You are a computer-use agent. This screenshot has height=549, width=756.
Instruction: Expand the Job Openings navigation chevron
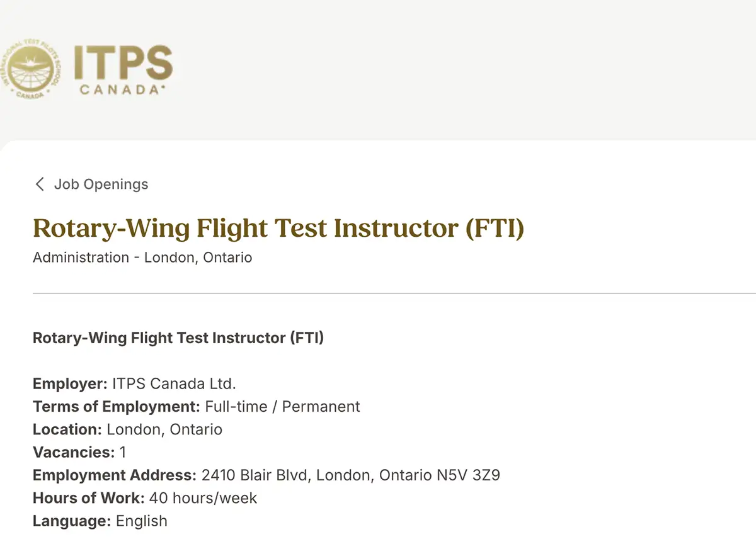coord(39,184)
